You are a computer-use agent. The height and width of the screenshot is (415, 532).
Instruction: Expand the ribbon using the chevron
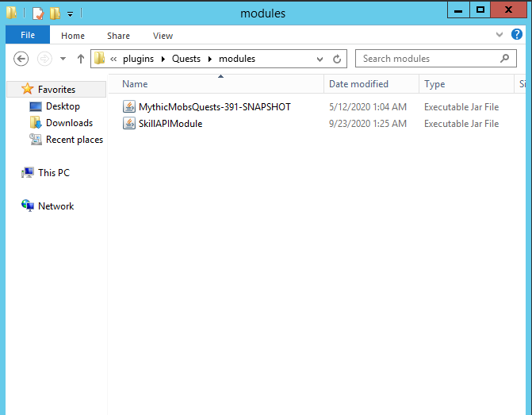click(499, 35)
